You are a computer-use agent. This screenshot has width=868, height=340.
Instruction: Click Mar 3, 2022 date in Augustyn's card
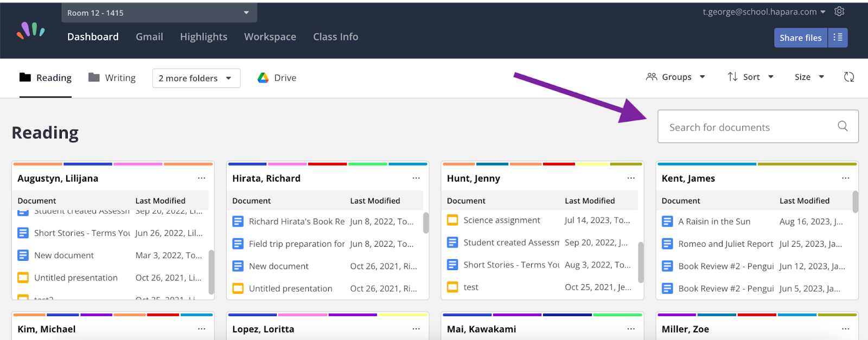point(169,255)
